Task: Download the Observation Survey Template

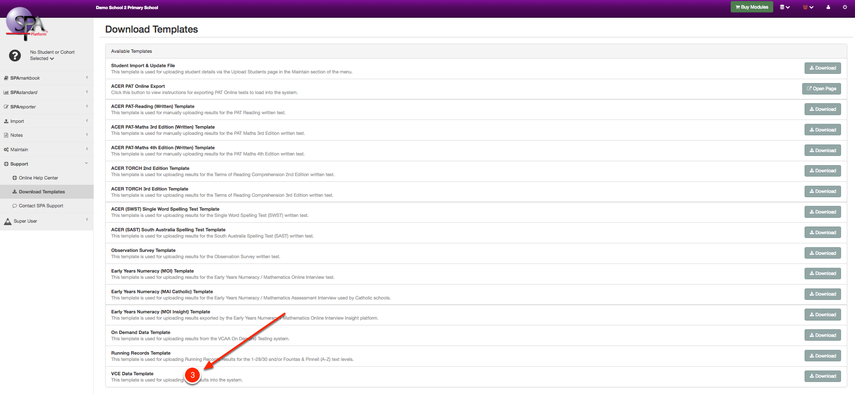Action: [823, 253]
